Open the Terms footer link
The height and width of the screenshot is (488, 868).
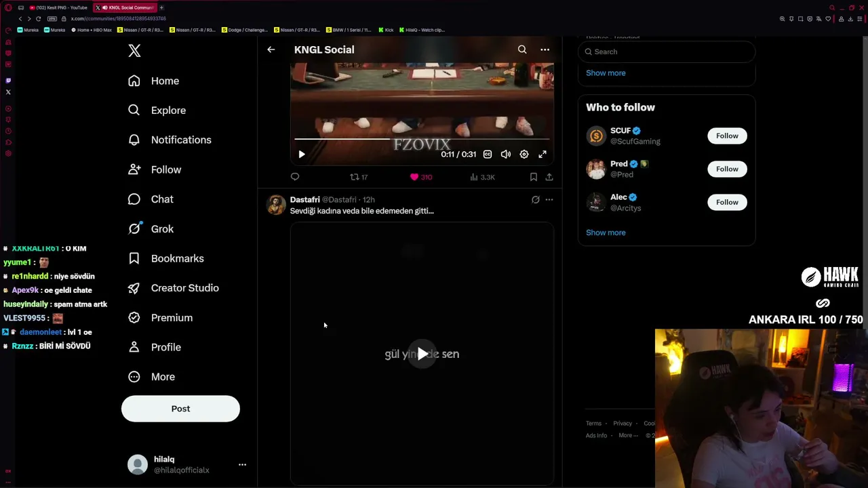[x=593, y=424]
